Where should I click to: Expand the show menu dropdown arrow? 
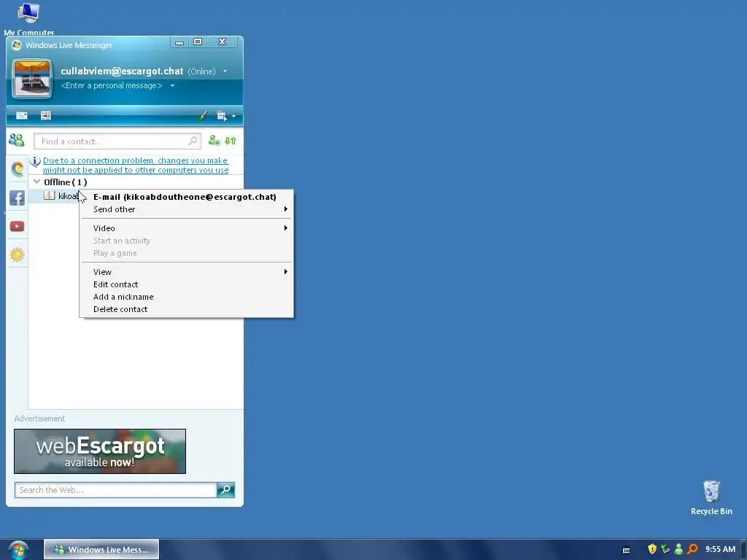coord(233,116)
